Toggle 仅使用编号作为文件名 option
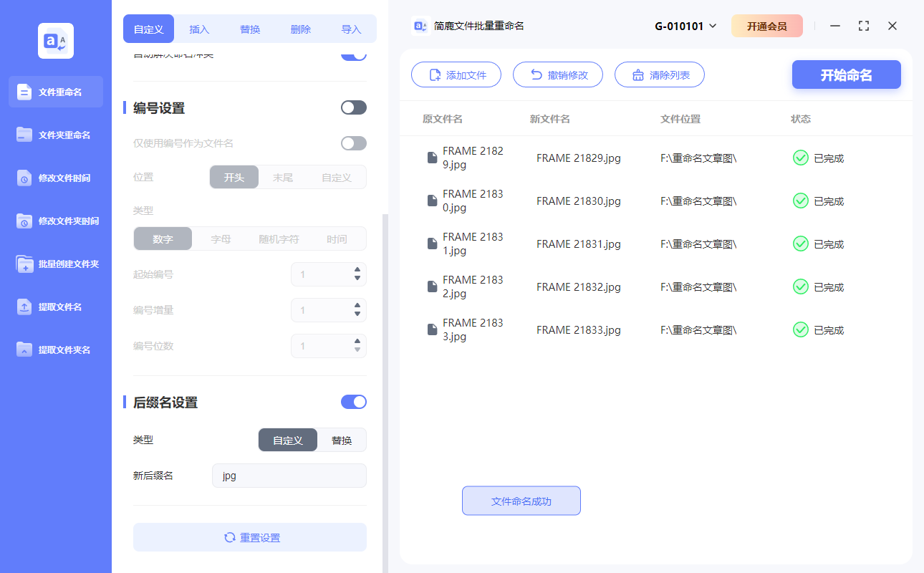Screen dimensions: 924x573 coord(353,143)
